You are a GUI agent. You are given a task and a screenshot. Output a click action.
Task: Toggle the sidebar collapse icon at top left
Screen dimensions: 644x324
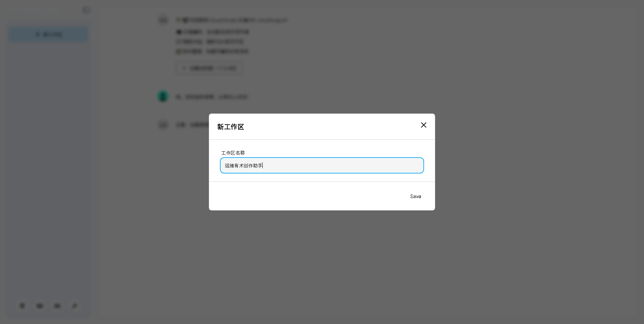[86, 10]
